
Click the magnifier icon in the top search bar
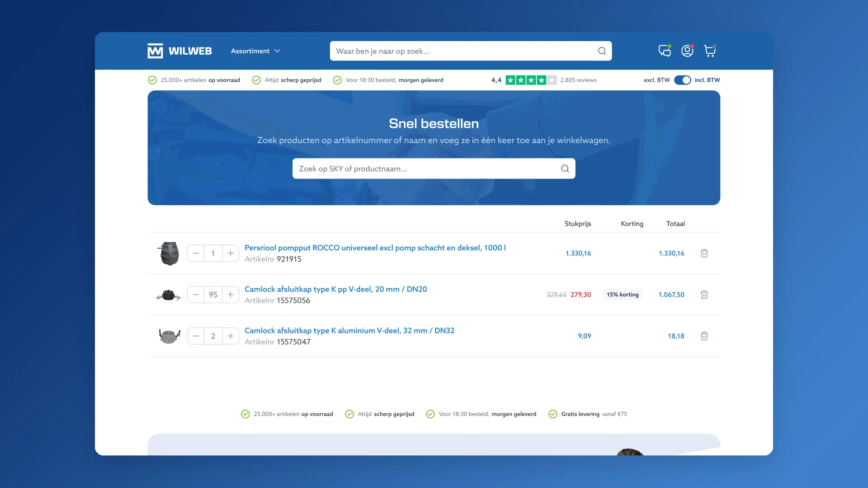tap(602, 51)
